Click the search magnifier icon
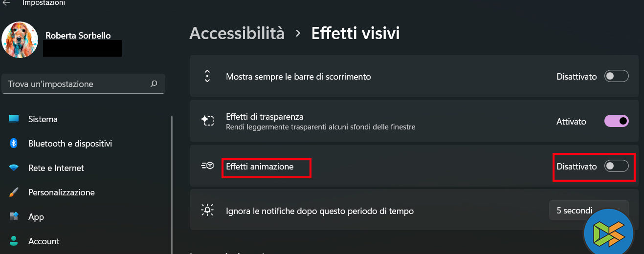Image resolution: width=644 pixels, height=254 pixels. pos(154,84)
